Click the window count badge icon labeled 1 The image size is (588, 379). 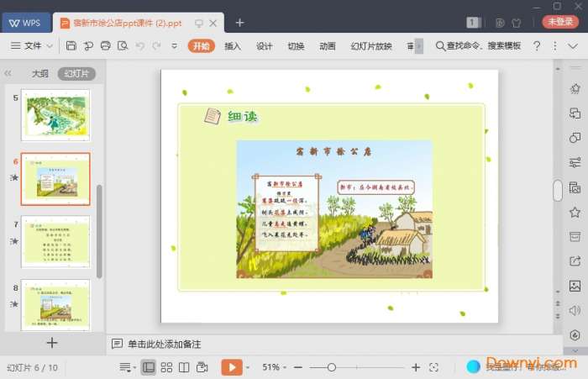[x=473, y=23]
